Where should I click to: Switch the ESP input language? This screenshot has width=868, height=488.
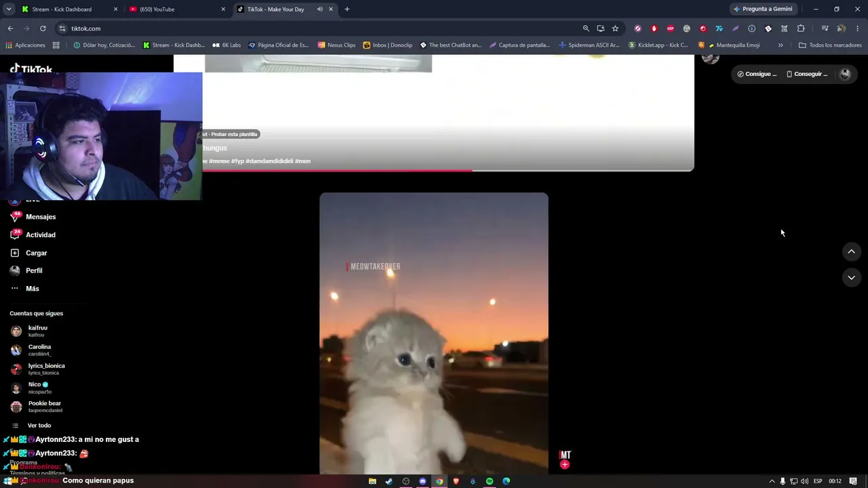coord(818,481)
